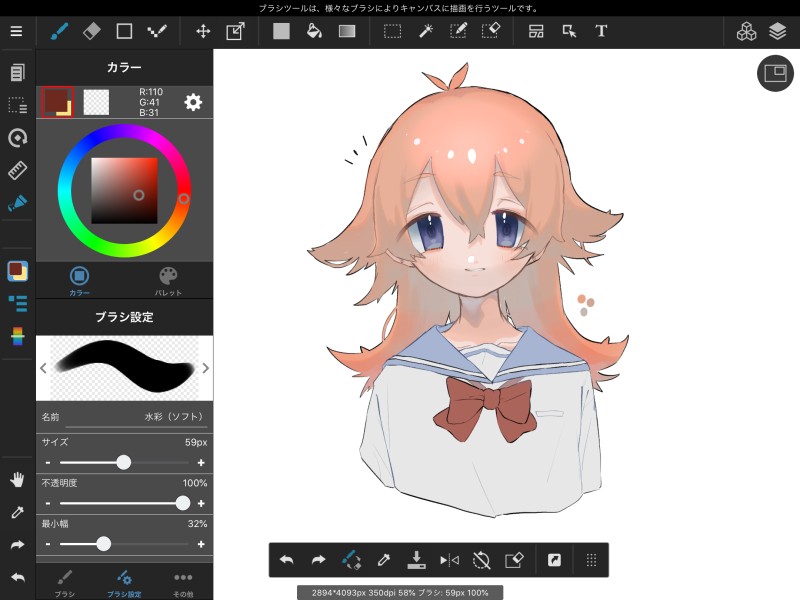Switch to the カラー tab
The width and height of the screenshot is (800, 600).
click(x=79, y=281)
